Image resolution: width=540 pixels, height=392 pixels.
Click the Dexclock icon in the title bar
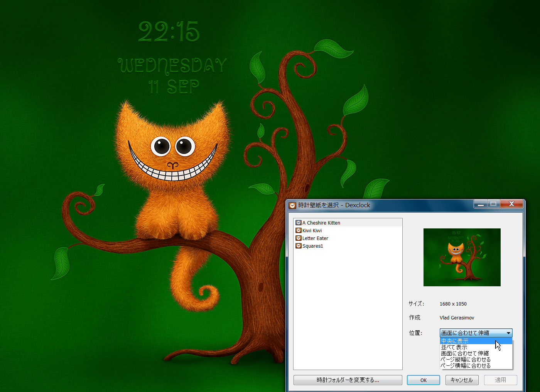pos(292,205)
